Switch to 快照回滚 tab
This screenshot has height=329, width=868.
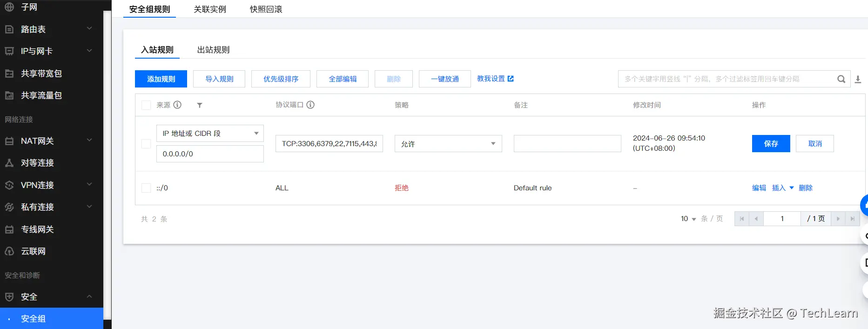[x=266, y=9]
